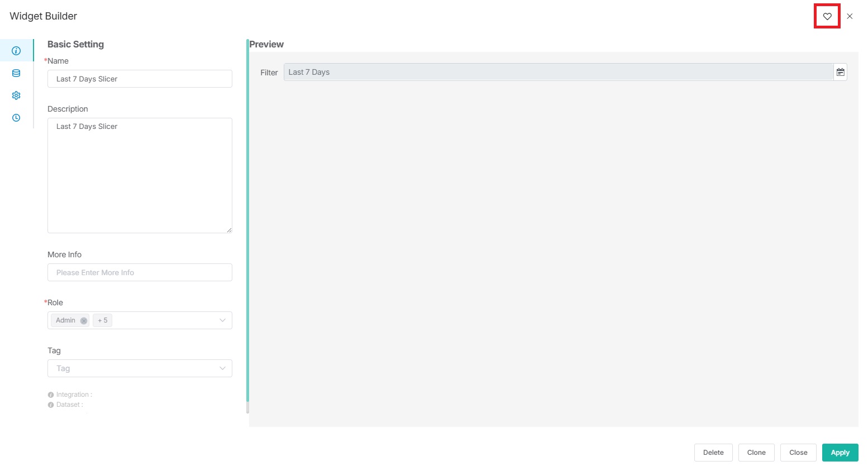The height and width of the screenshot is (471, 868).
Task: Click the Dataset info icon
Action: click(51, 405)
